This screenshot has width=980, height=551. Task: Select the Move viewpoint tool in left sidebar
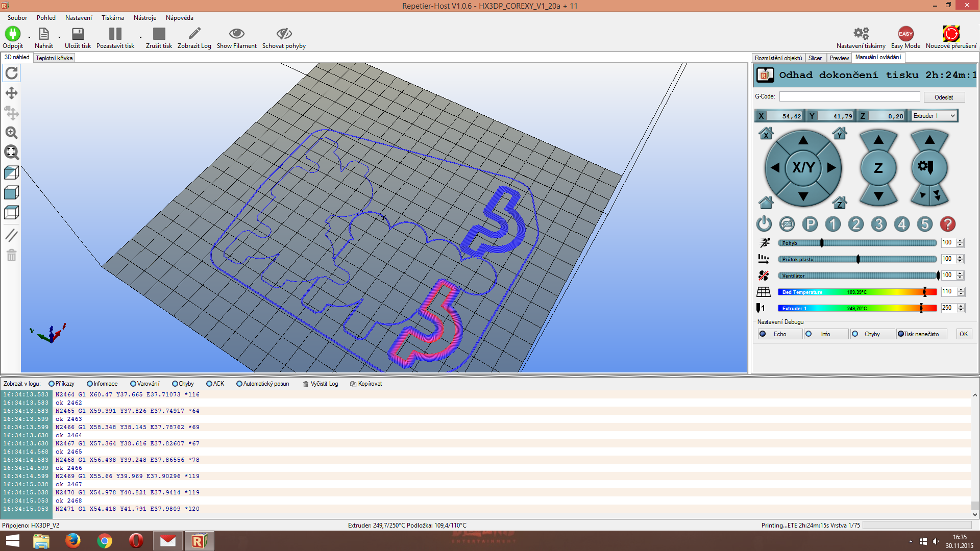11,93
